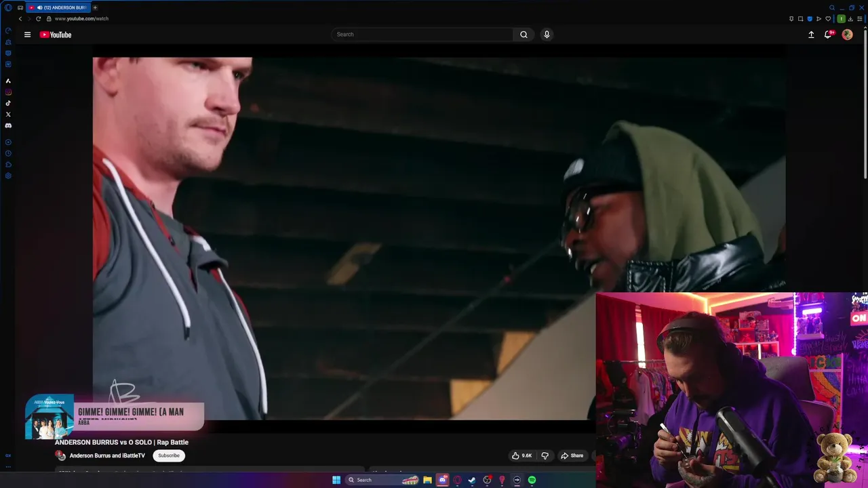Open Discord from the Windows taskbar
This screenshot has width=868, height=488.
pyautogui.click(x=442, y=480)
